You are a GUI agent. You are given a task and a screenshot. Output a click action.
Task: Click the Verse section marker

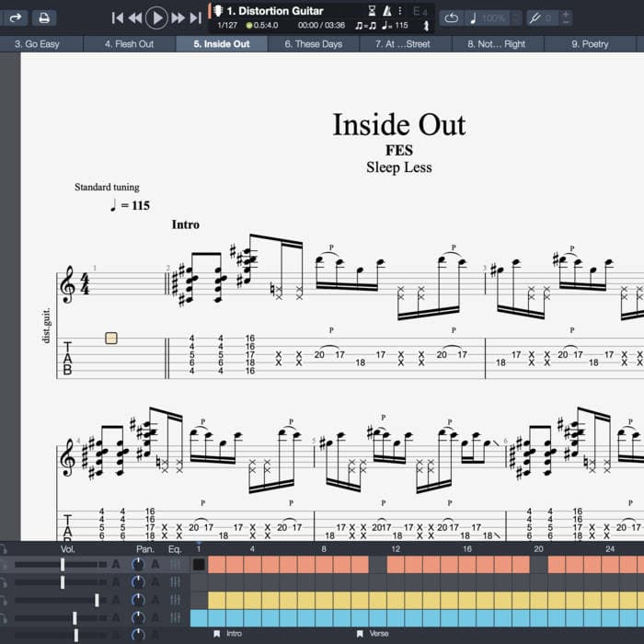(x=373, y=633)
